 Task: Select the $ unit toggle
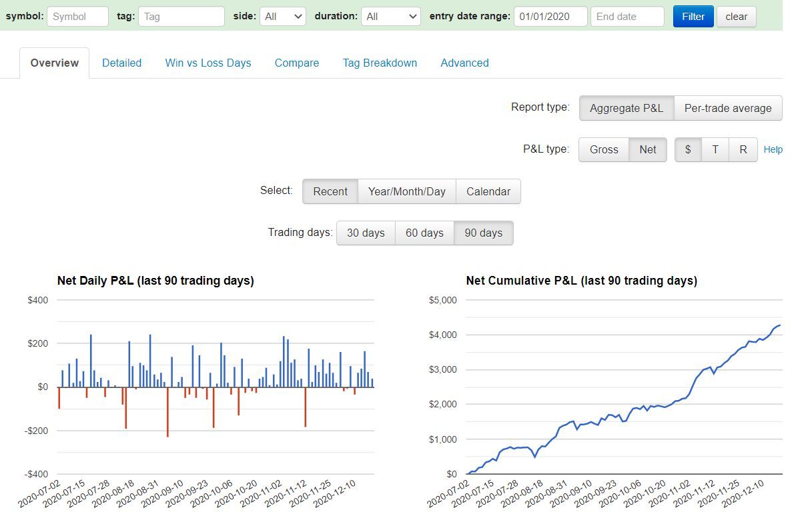coord(688,149)
